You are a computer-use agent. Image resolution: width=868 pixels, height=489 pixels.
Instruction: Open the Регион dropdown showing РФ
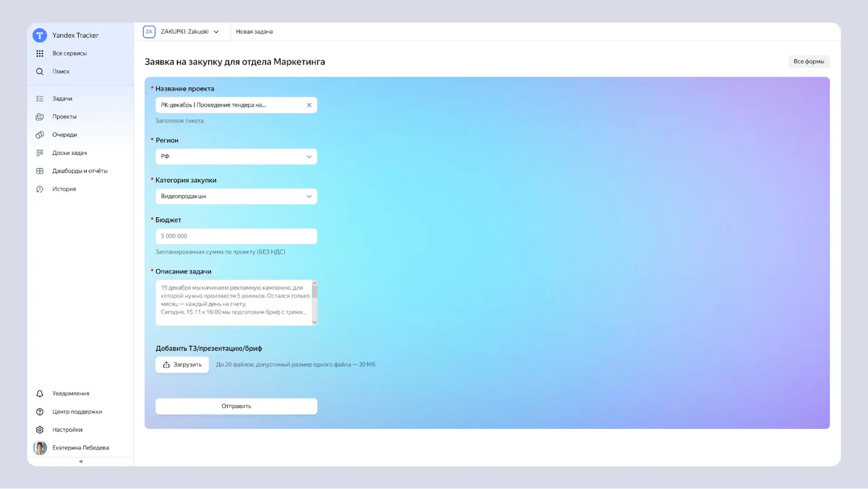point(236,156)
